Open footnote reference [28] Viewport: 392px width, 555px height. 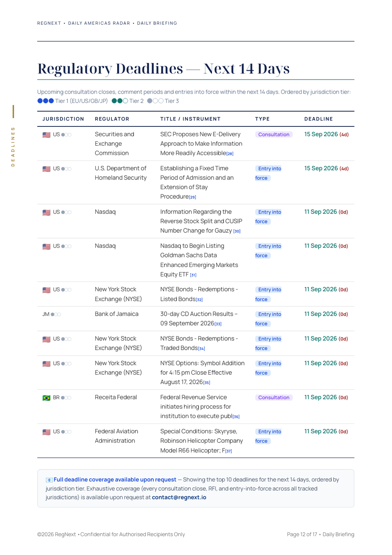tap(230, 154)
